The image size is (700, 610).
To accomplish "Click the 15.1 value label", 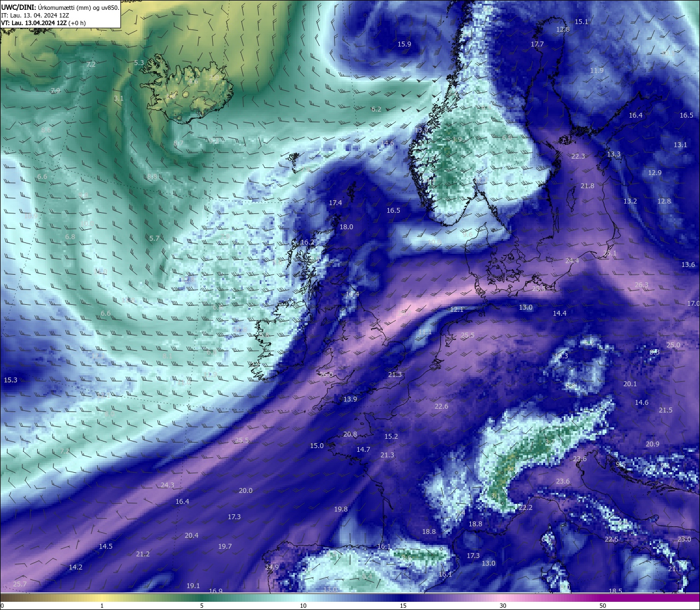I will pyautogui.click(x=581, y=22).
